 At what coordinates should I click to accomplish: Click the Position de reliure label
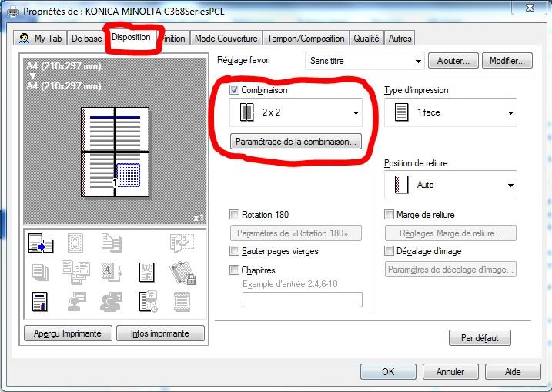[416, 163]
